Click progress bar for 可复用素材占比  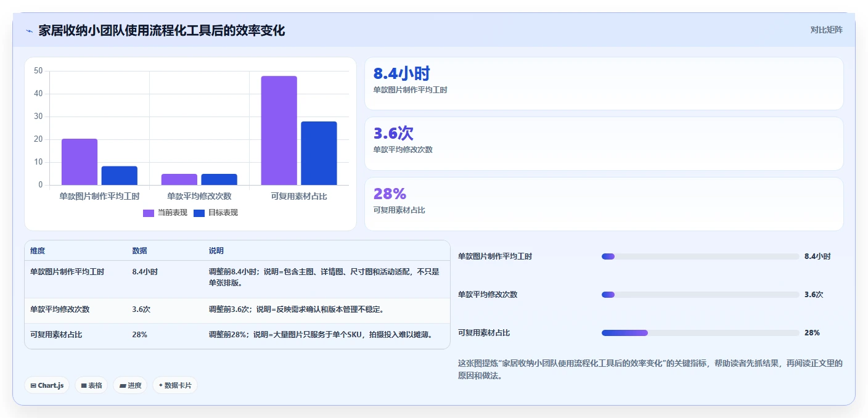coord(700,333)
